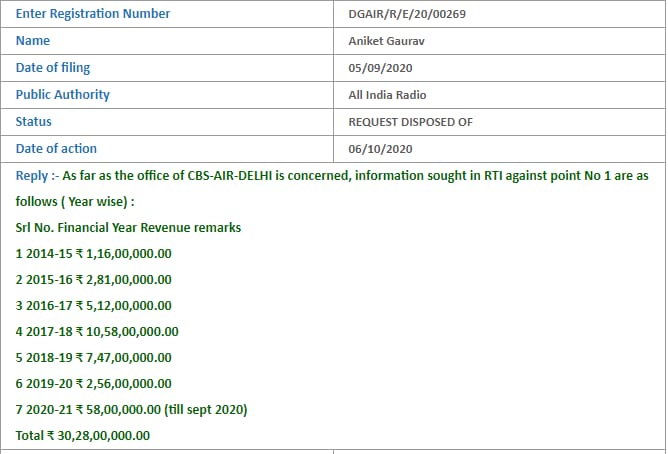The height and width of the screenshot is (454, 668).
Task: Select the All India Radio value
Action: coord(387,95)
